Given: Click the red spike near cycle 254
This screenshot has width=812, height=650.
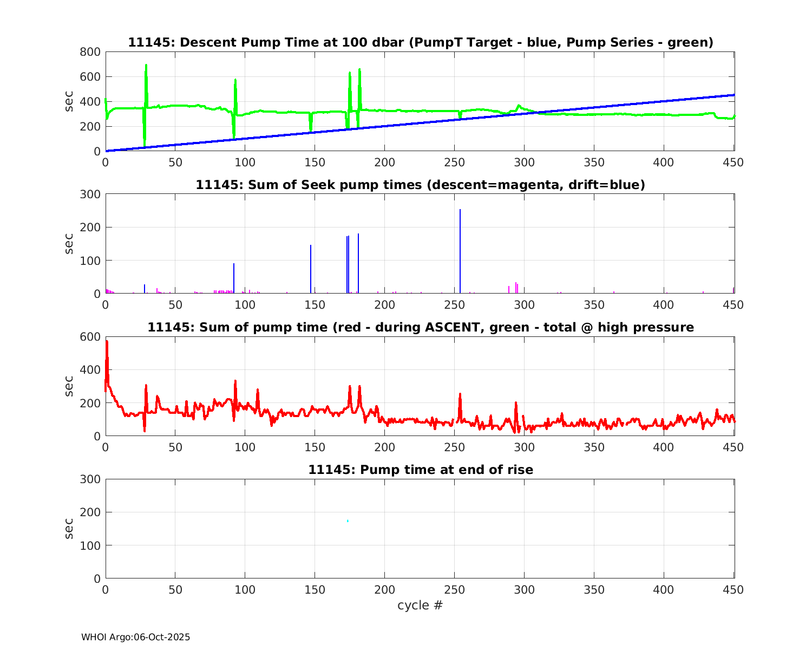Looking at the screenshot, I should [460, 395].
